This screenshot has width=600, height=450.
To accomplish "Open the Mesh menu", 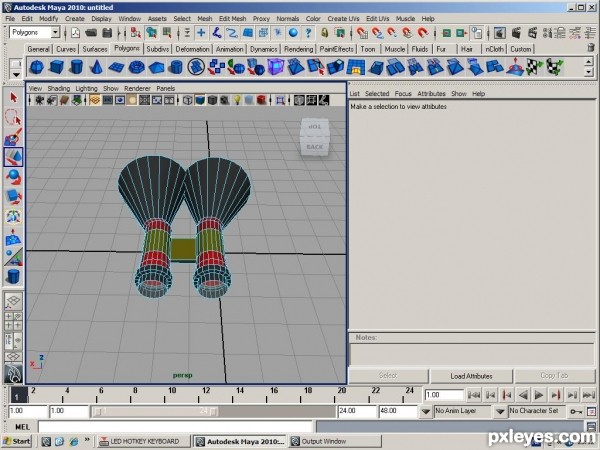I will click(x=205, y=18).
